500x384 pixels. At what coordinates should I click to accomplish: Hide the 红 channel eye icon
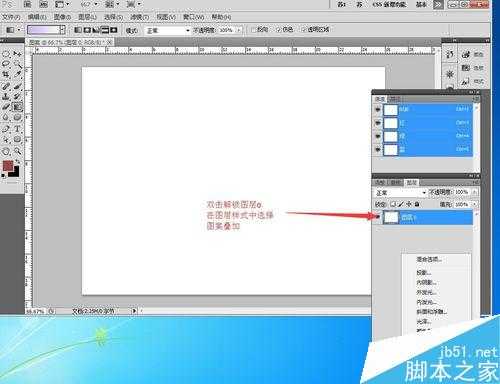point(378,123)
